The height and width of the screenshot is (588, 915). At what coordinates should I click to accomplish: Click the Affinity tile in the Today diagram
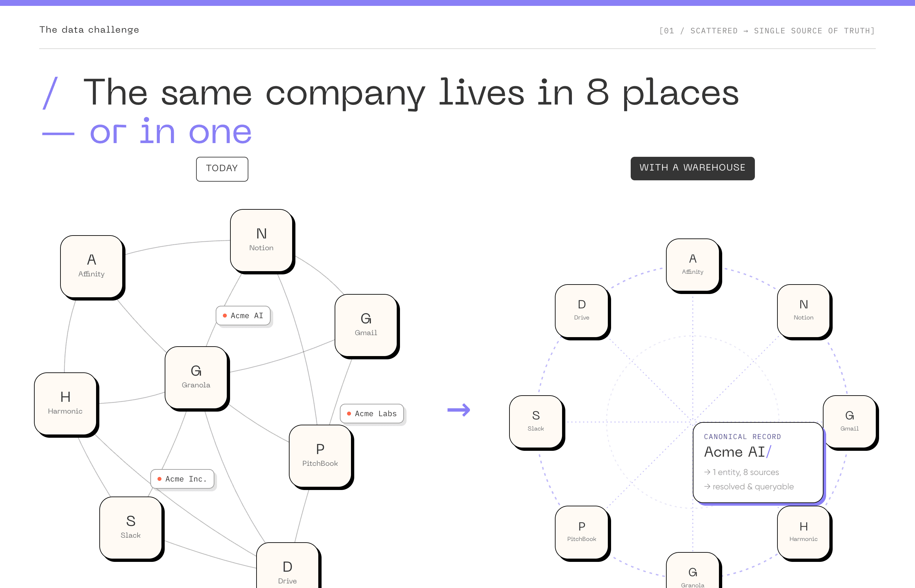pos(91,267)
